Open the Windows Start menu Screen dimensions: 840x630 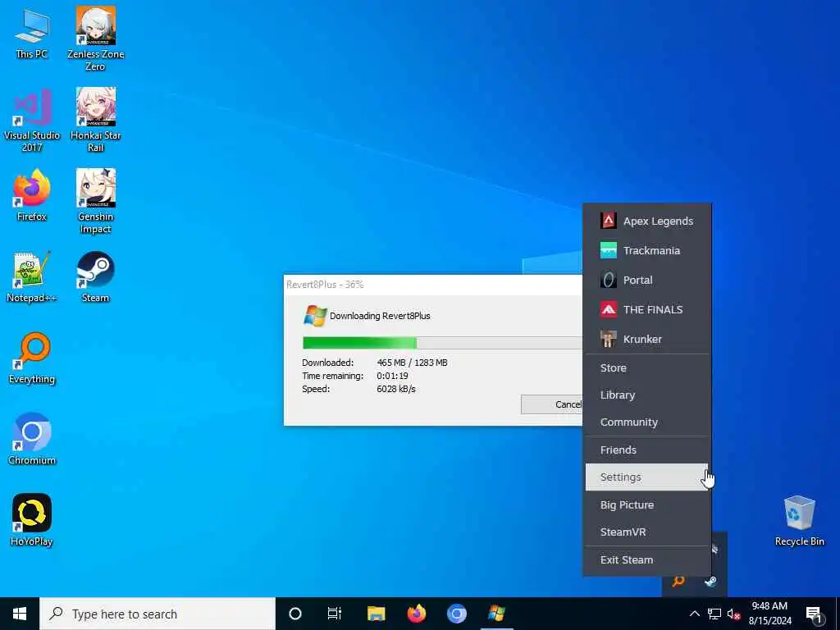coord(20,614)
